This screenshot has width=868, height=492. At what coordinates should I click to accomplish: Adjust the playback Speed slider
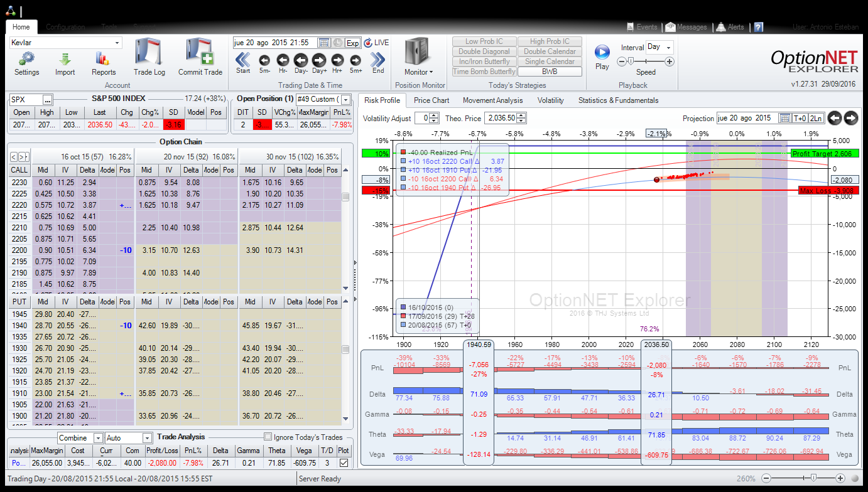tap(630, 61)
